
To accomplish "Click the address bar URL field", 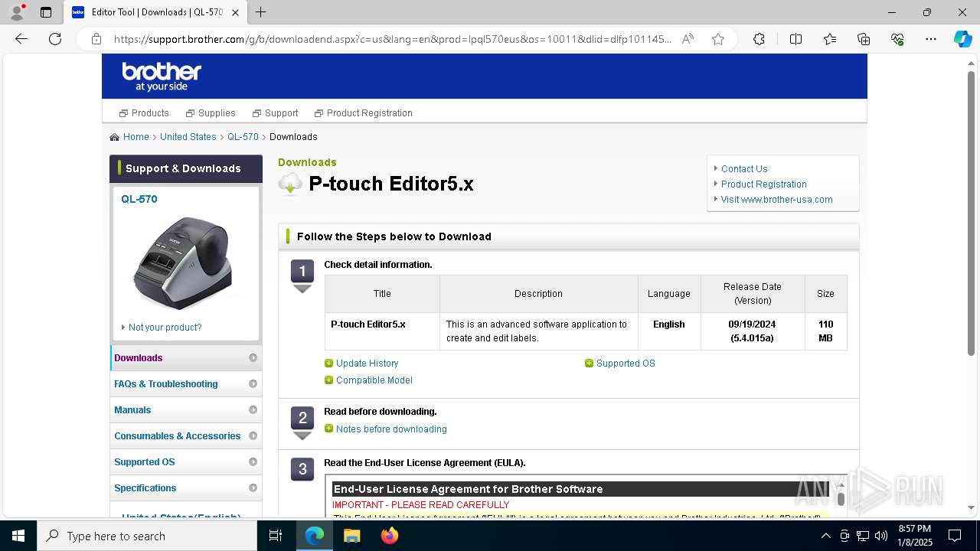I will click(393, 39).
